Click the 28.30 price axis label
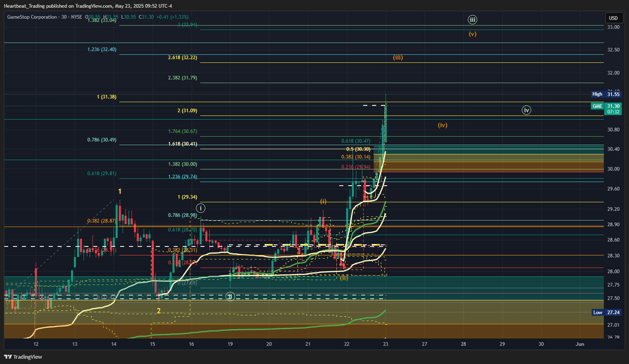629x364 pixels. (613, 256)
